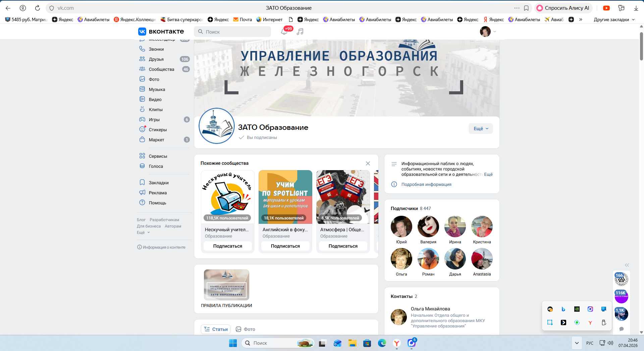
Task: Open Информация о контенте link
Action: 161,247
